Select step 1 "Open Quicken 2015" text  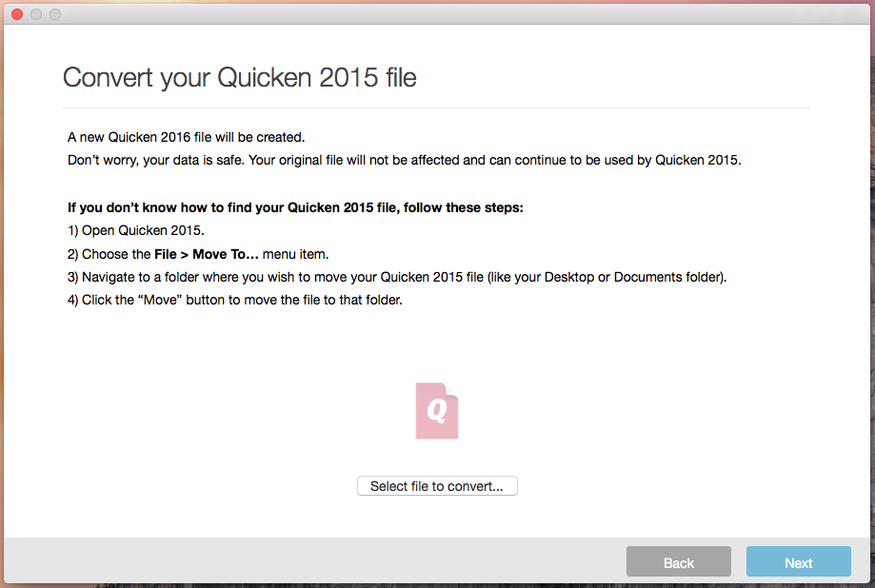136,231
